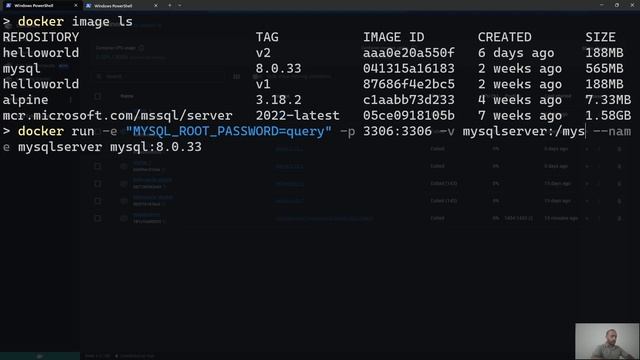This screenshot has height=360, width=640.
Task: Click the 4 weeks ago created value
Action: 520,100
